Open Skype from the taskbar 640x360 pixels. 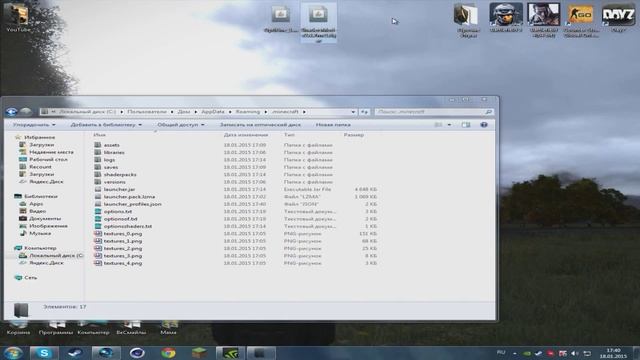point(44,353)
